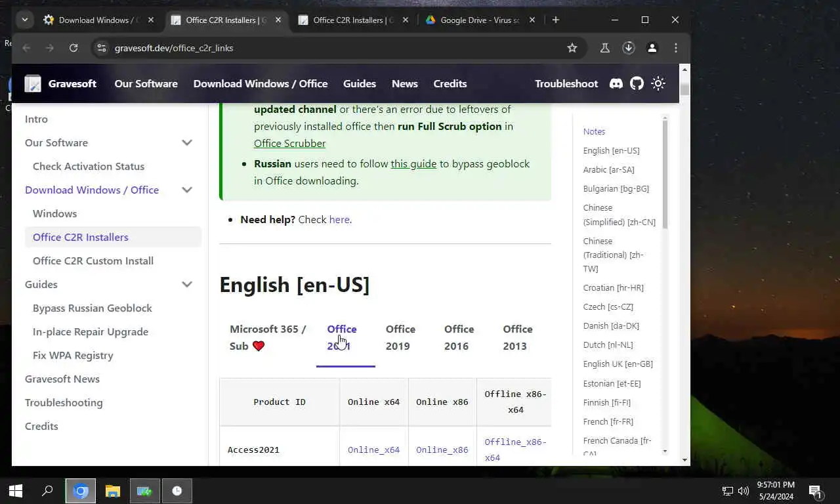Switch to the Download Windows browser tab
840x504 pixels.
click(98, 20)
